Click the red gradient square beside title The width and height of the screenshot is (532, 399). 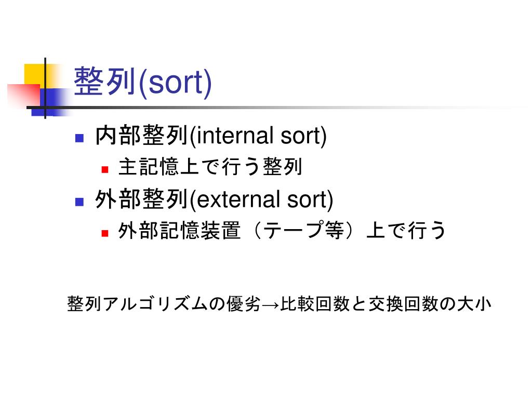coord(24,95)
